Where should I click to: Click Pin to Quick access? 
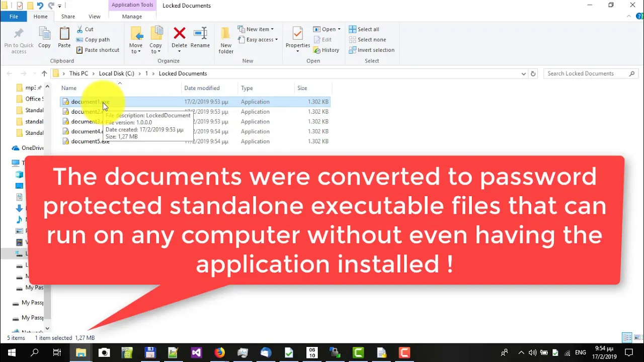pyautogui.click(x=19, y=40)
